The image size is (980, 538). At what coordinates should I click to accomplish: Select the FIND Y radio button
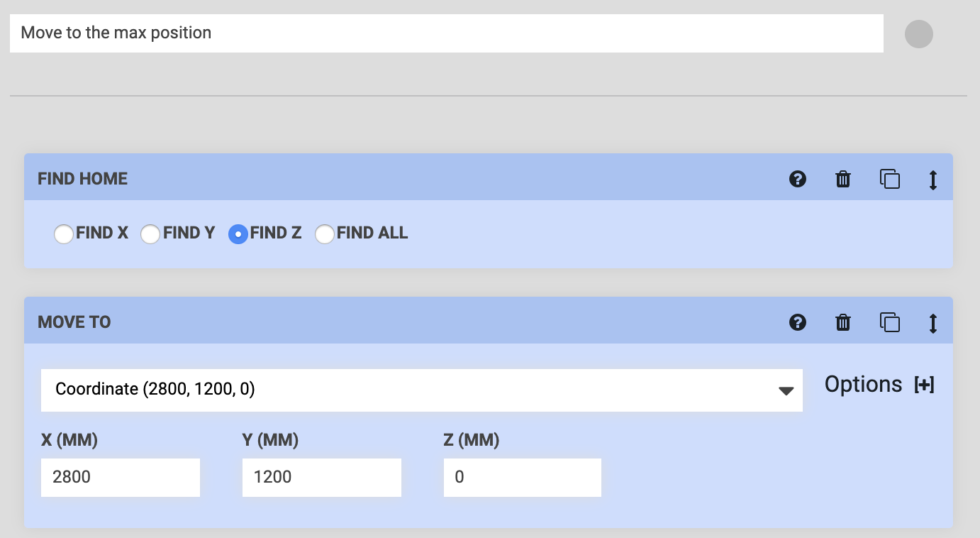tap(150, 234)
